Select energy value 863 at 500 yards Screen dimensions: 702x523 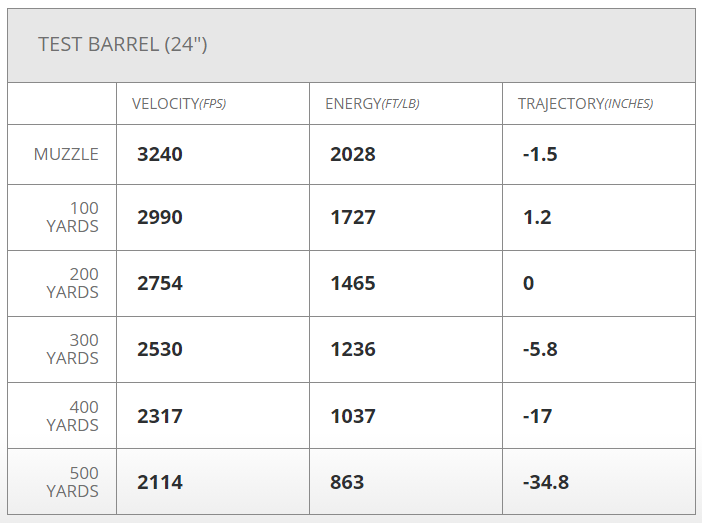point(348,482)
